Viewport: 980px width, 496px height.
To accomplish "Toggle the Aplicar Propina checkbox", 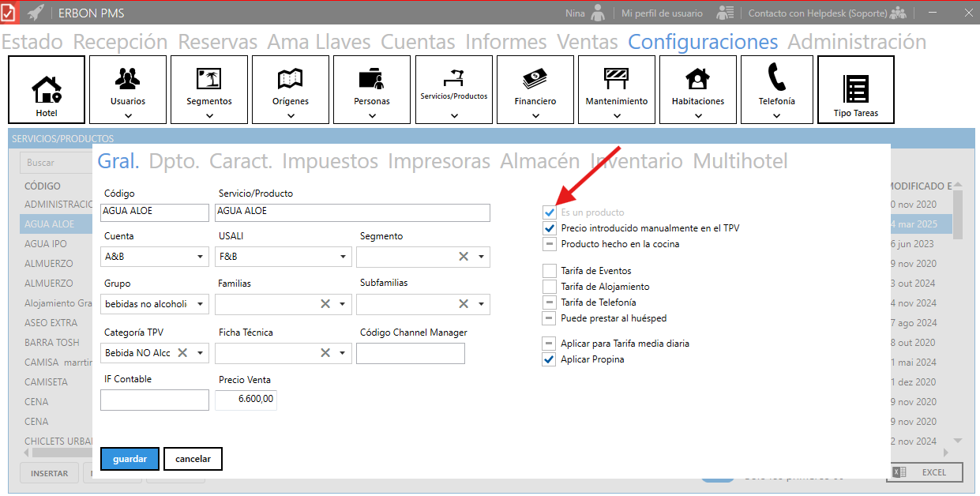I will [x=550, y=359].
